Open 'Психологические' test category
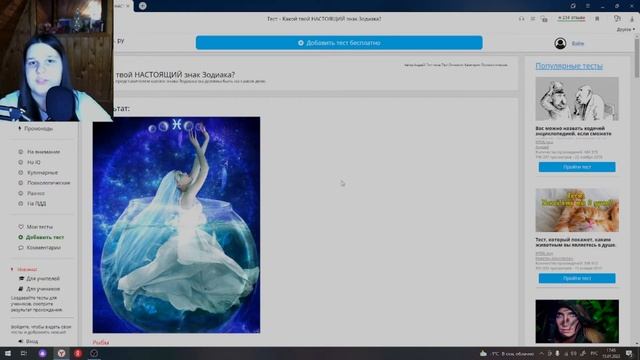This screenshot has height=360, width=640. [x=49, y=183]
